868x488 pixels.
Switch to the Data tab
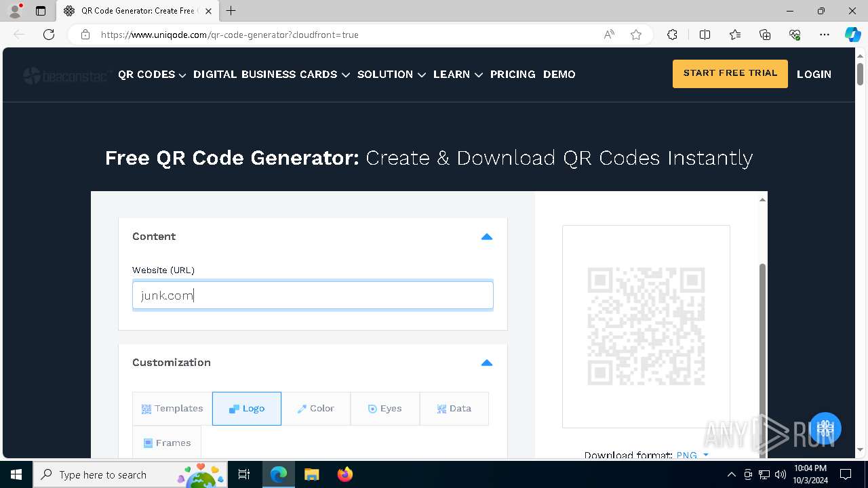(454, 409)
